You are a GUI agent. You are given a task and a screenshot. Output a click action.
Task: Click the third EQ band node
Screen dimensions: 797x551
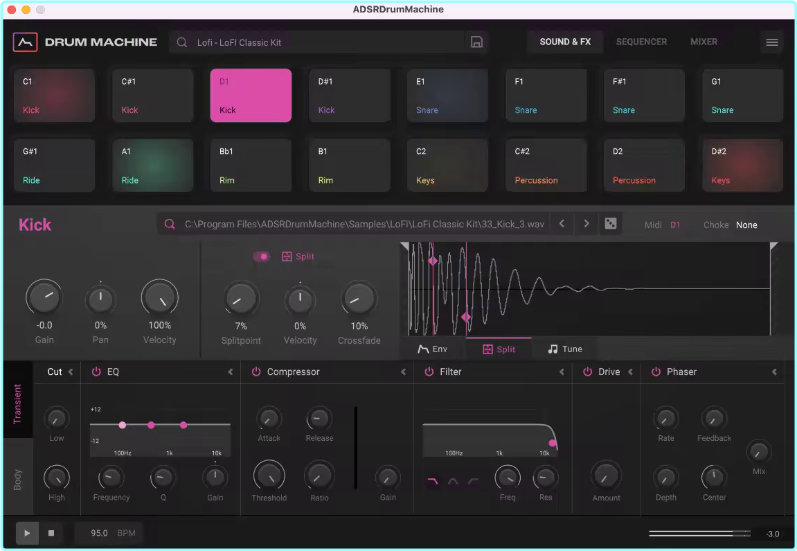tap(183, 425)
